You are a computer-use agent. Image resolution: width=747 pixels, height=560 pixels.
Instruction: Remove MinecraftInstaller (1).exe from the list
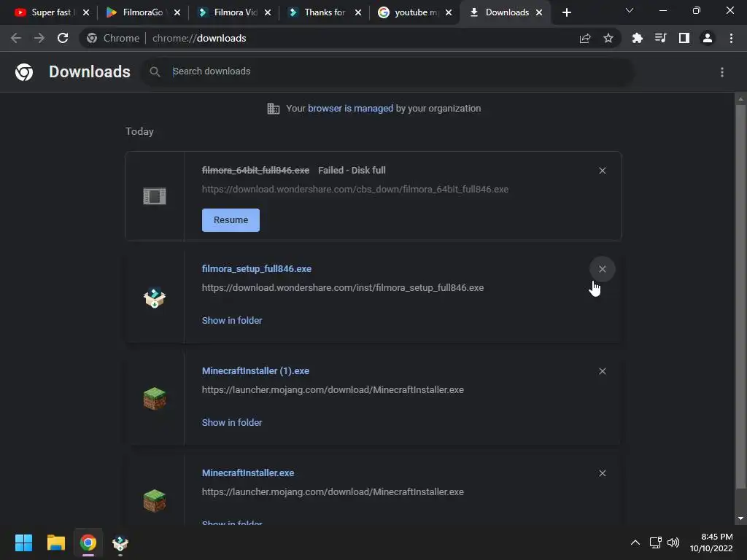pyautogui.click(x=602, y=371)
